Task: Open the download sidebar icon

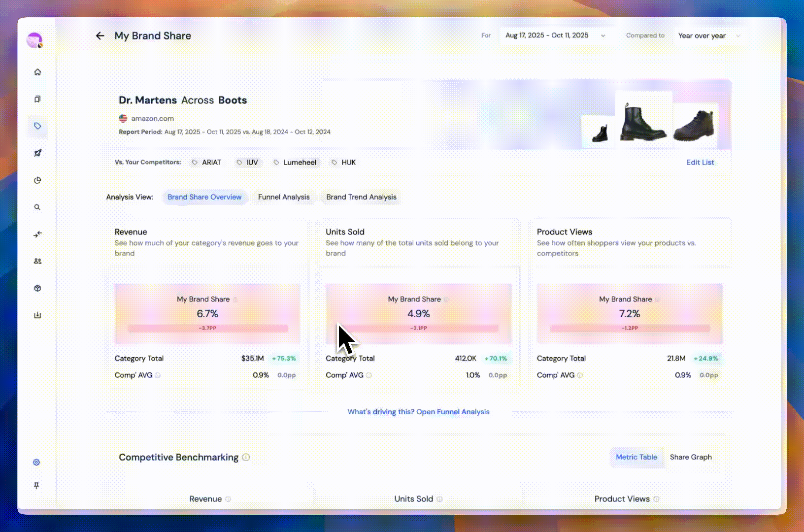Action: point(37,315)
